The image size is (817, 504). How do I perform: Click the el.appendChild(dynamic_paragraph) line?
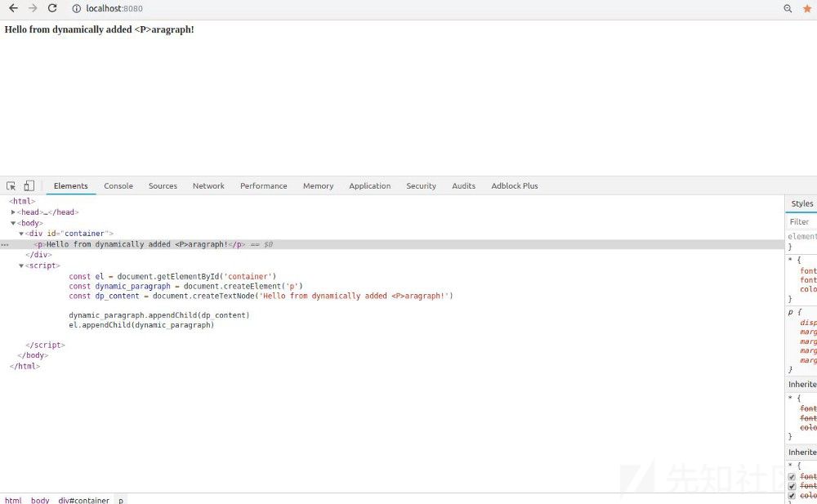pyautogui.click(x=141, y=325)
